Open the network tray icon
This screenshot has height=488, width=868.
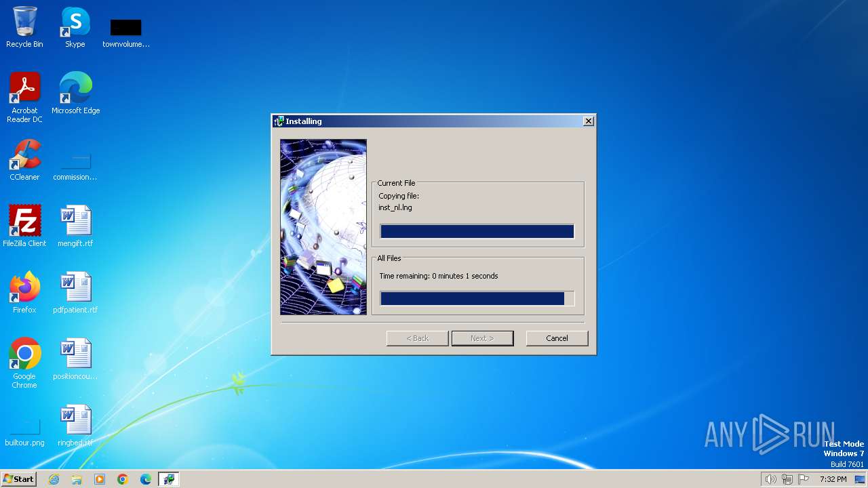(x=787, y=479)
